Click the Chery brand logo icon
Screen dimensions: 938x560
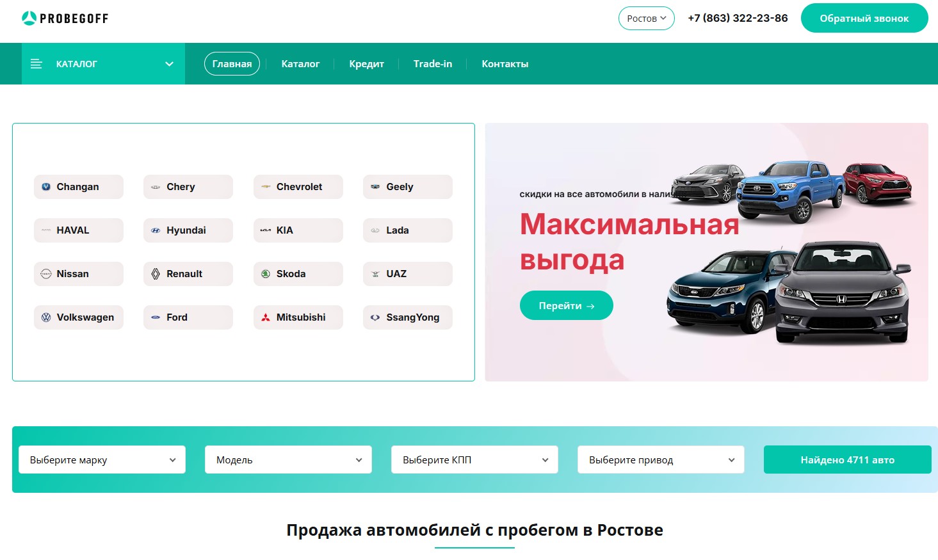click(x=156, y=187)
